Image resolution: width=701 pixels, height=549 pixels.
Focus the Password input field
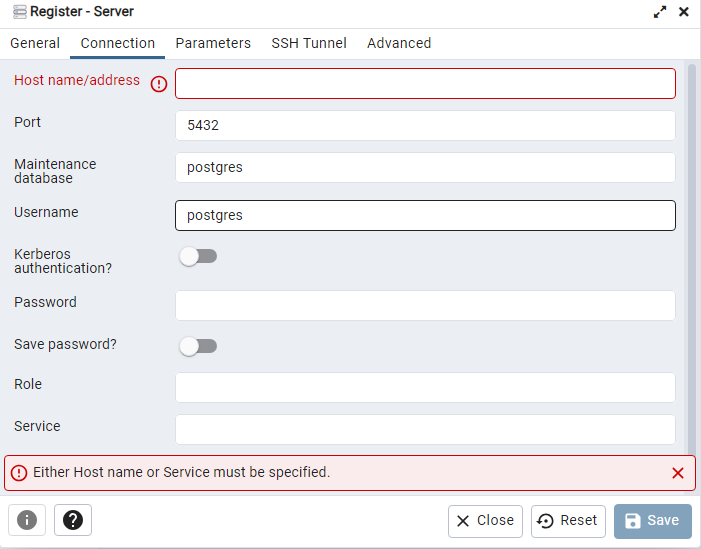[425, 305]
